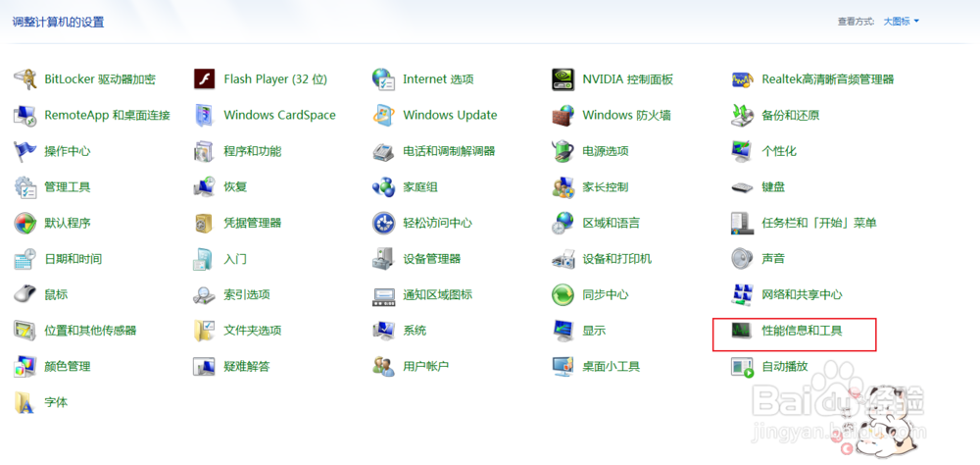Click the 同步中心 green icon
Image resolution: width=980 pixels, height=465 pixels.
point(563,294)
